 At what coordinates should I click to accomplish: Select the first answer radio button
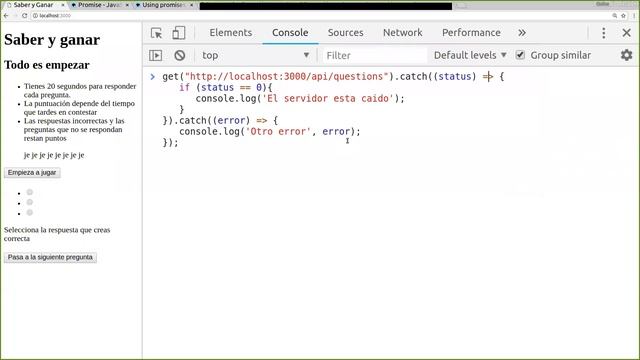point(30,192)
